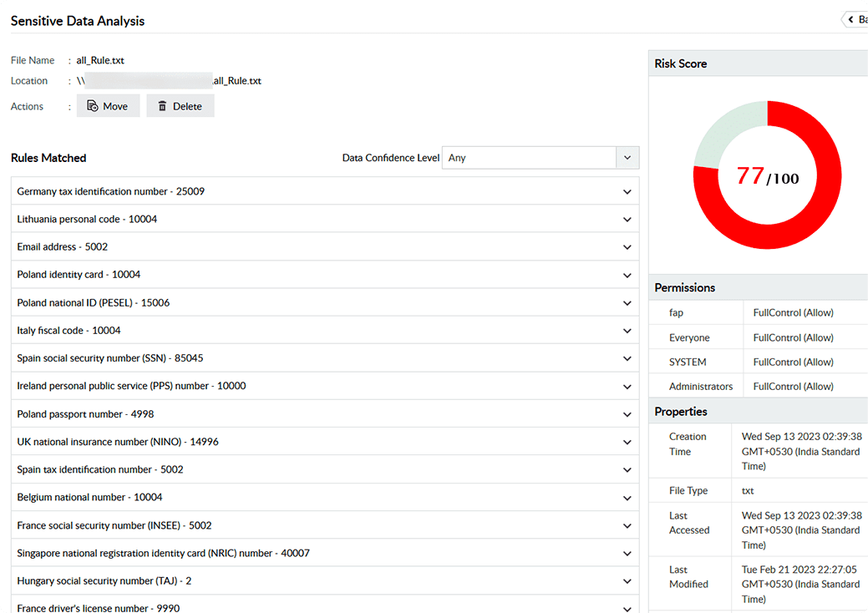Click the Last Accessed timestamp value
The image size is (868, 613).
click(801, 530)
